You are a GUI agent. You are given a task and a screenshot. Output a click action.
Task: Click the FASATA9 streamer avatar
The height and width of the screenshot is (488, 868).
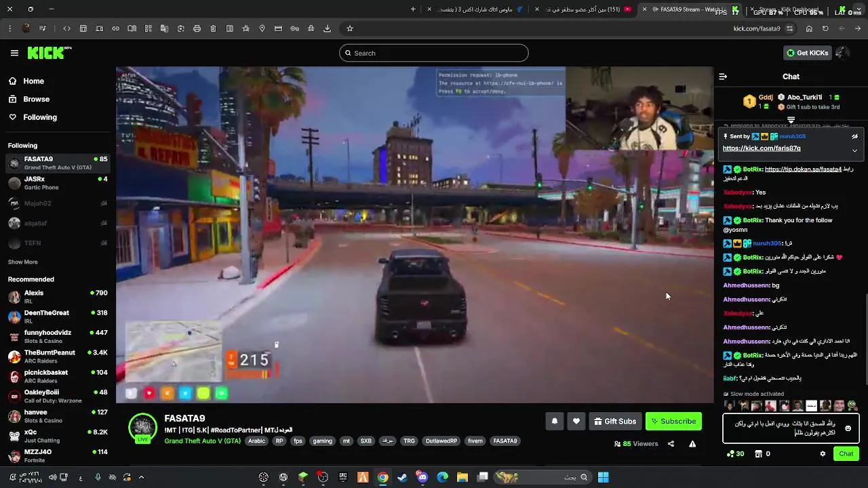click(x=142, y=428)
